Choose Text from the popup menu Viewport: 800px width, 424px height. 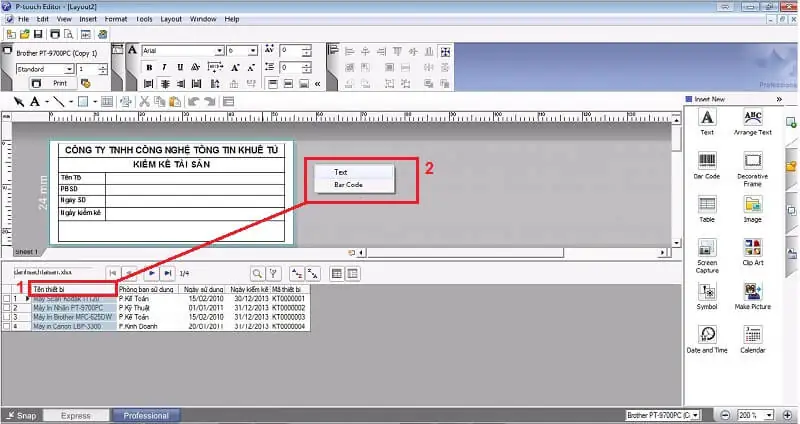coord(354,172)
